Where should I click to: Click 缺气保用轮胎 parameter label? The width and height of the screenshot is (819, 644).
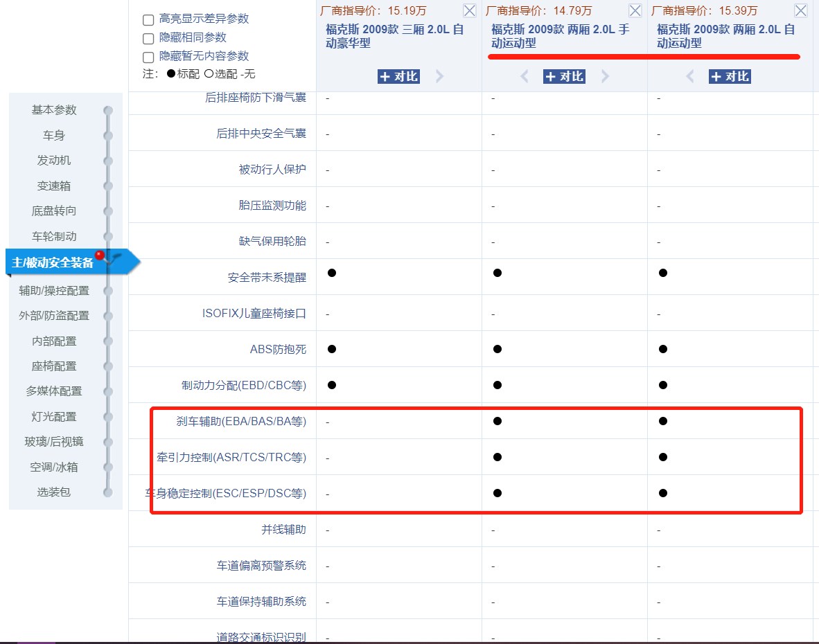[272, 241]
